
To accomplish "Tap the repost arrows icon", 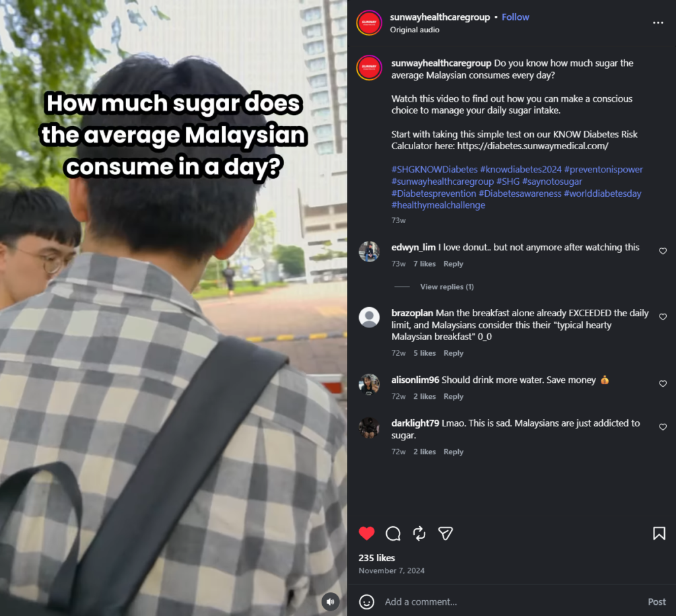I will pyautogui.click(x=419, y=533).
